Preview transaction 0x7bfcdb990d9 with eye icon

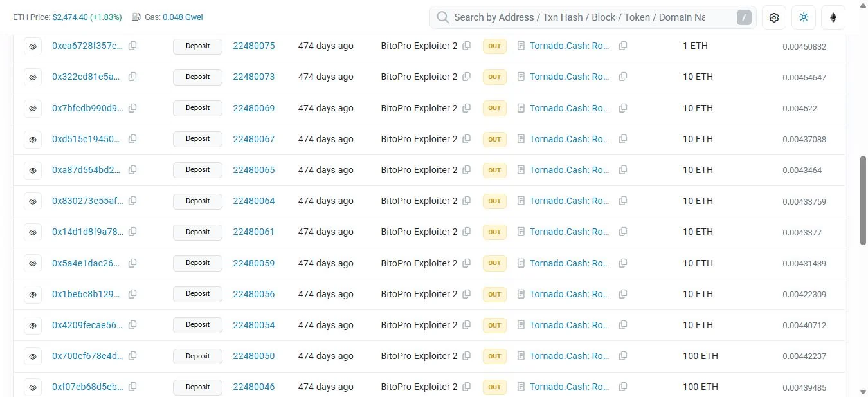(x=33, y=108)
